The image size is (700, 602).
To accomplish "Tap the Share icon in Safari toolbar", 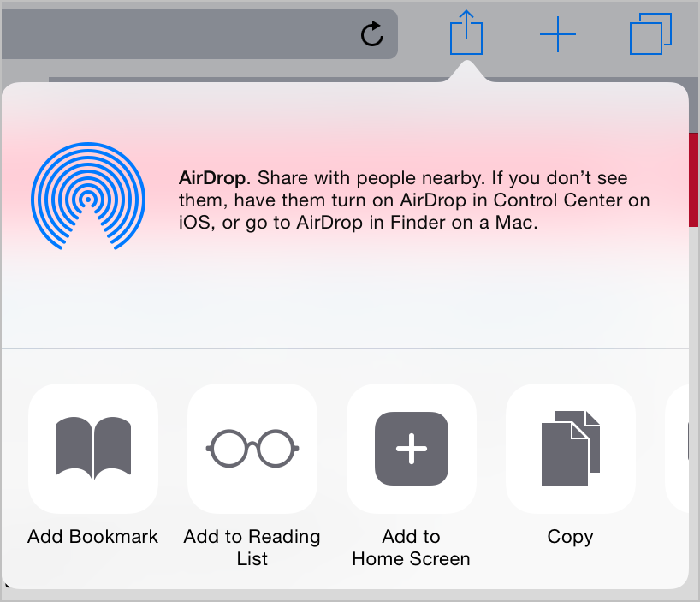I will (x=466, y=33).
